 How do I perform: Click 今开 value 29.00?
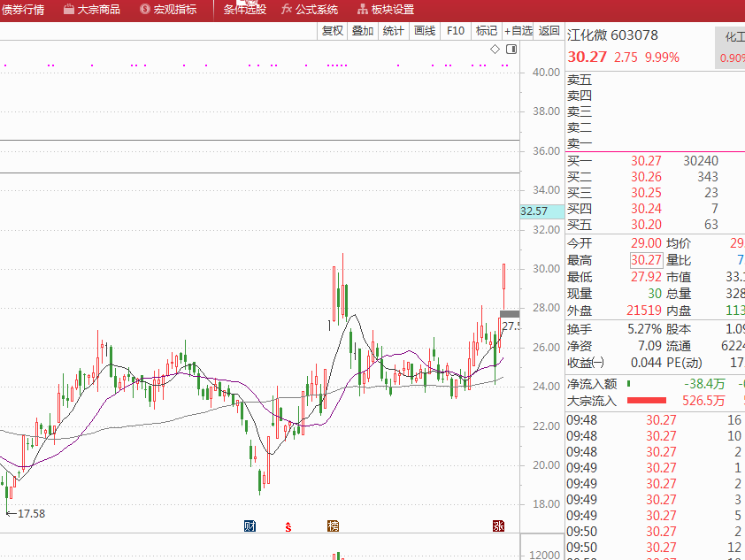point(646,243)
